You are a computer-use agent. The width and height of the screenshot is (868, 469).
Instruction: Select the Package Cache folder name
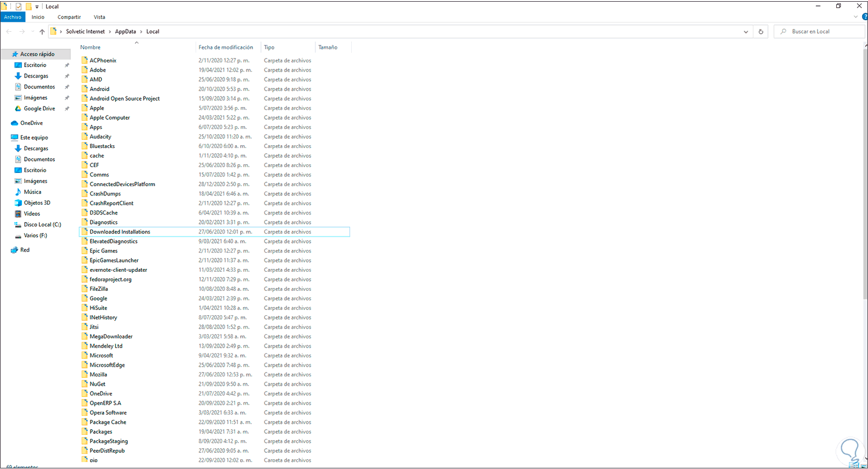point(108,422)
